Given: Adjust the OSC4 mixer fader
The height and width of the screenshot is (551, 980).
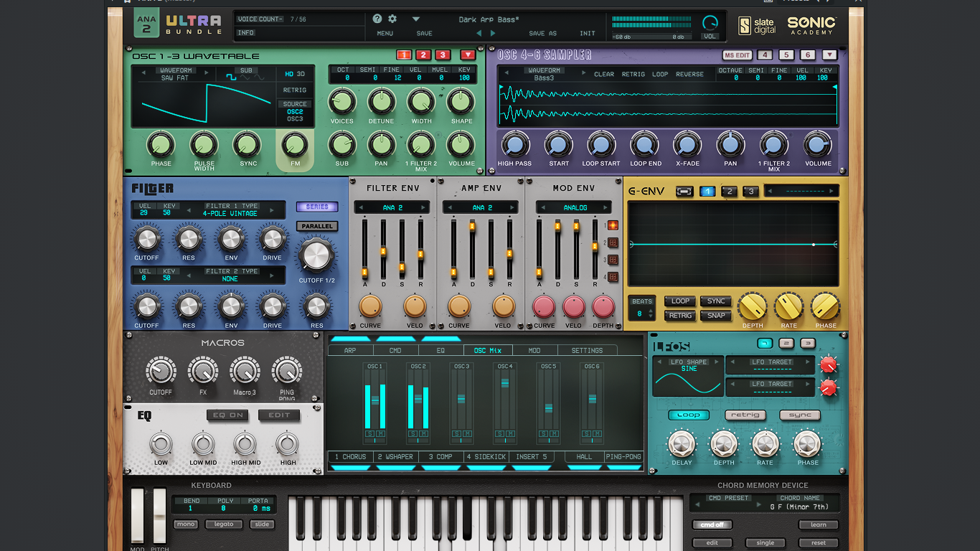Looking at the screenshot, I should tap(505, 384).
